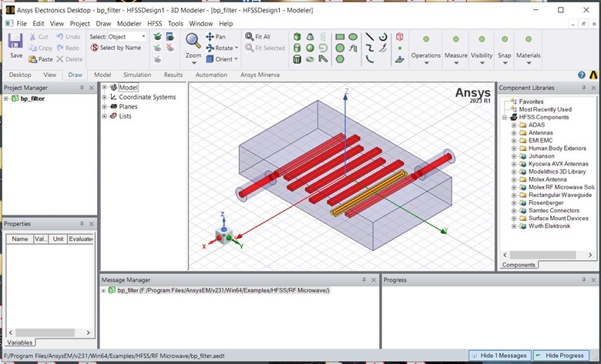Insert a region box icon

click(400, 37)
